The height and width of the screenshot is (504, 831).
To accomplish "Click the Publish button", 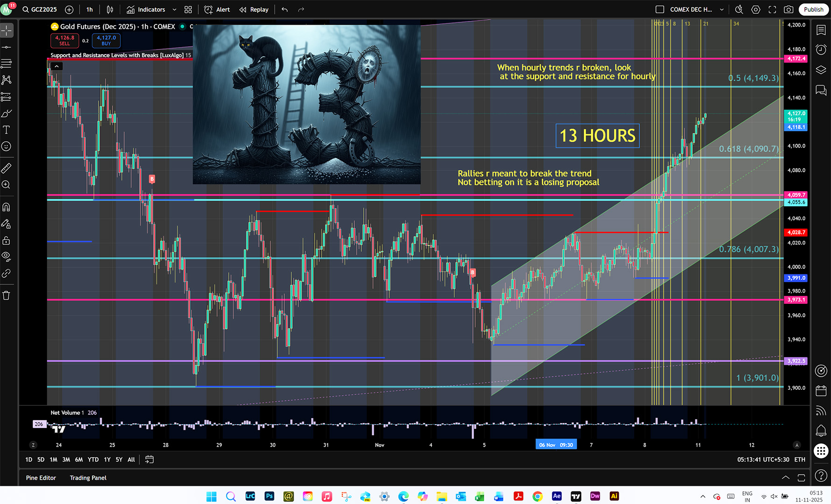I will point(813,9).
